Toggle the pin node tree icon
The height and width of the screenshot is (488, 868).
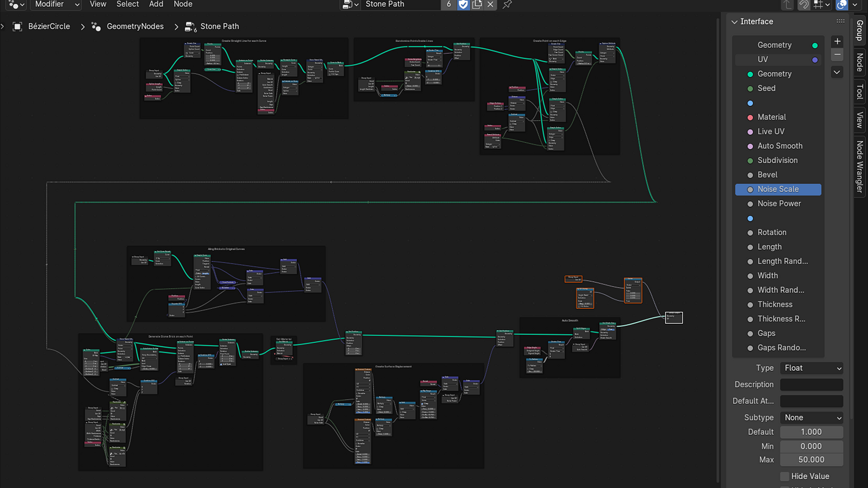click(507, 5)
